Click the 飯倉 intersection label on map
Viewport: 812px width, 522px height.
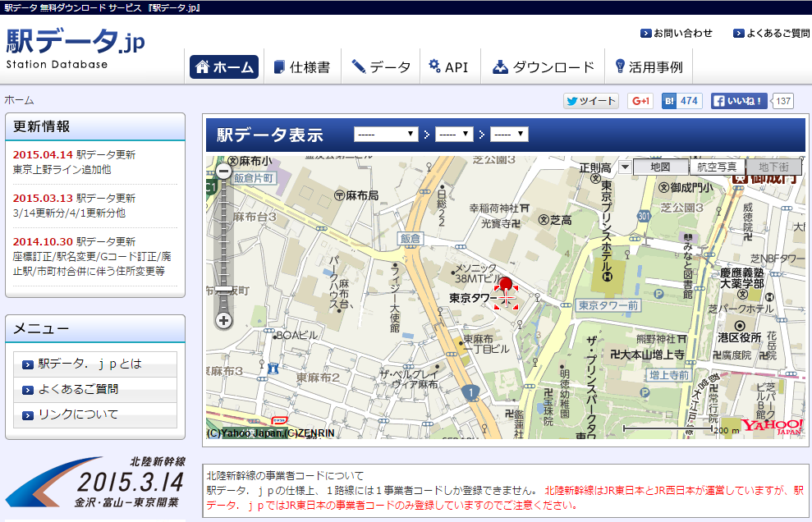(411, 239)
